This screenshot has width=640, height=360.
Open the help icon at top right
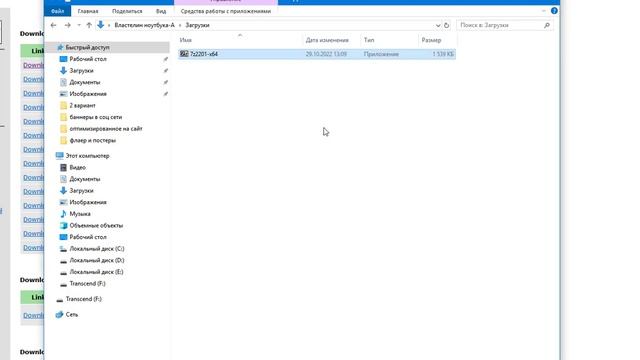tap(554, 11)
